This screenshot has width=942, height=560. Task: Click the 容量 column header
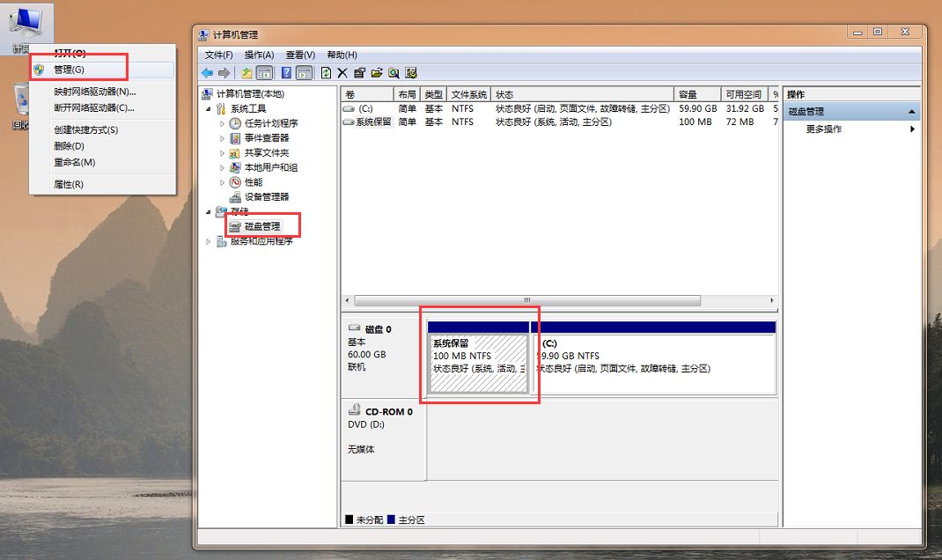688,94
